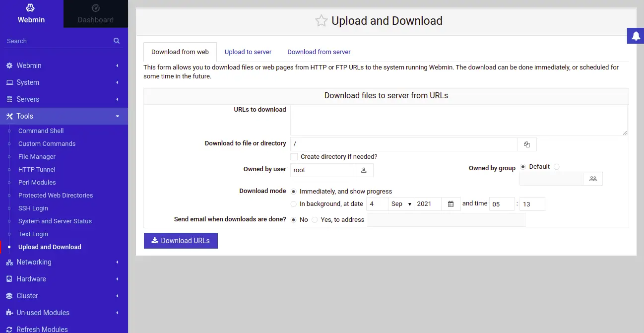
Task: Expand the Hardware menu arrow
Action: [118, 279]
